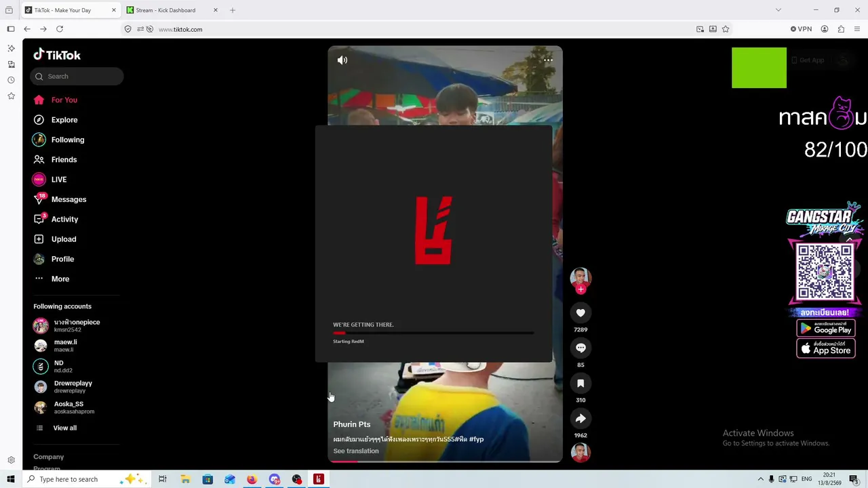Viewport: 868px width, 488px height.
Task: Open the Windows notification center
Action: [854, 479]
